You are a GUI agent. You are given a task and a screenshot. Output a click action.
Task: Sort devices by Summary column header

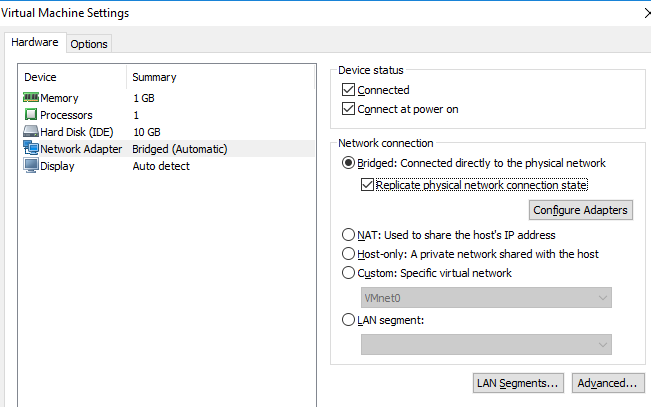pyautogui.click(x=154, y=77)
